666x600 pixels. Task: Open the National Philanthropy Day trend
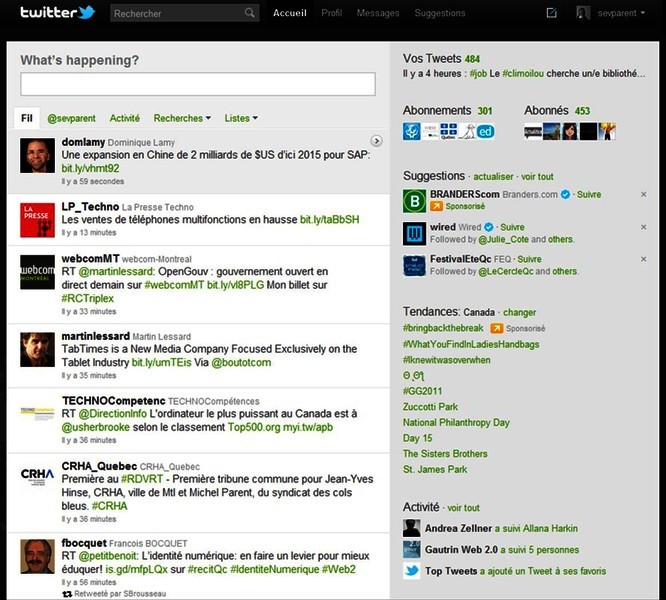click(x=456, y=423)
